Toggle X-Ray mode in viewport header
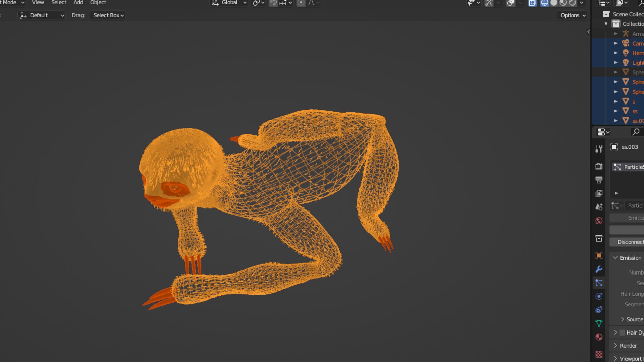The width and height of the screenshot is (644, 362). tap(532, 3)
